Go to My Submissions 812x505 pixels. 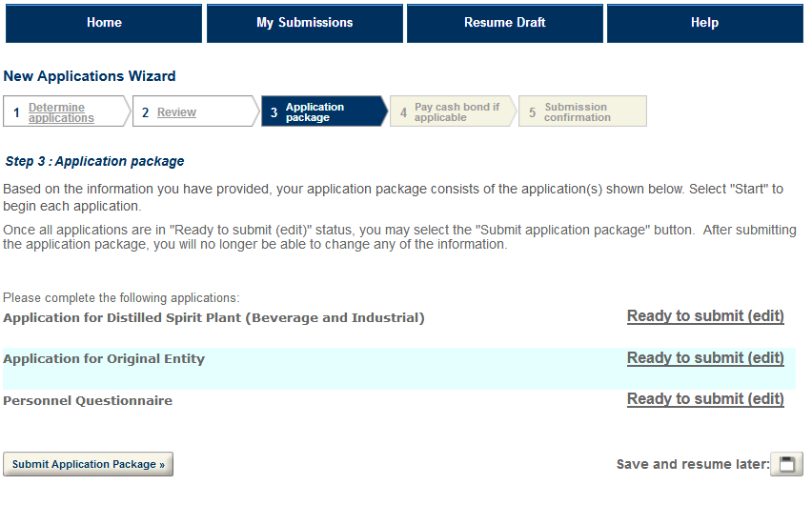tap(305, 23)
